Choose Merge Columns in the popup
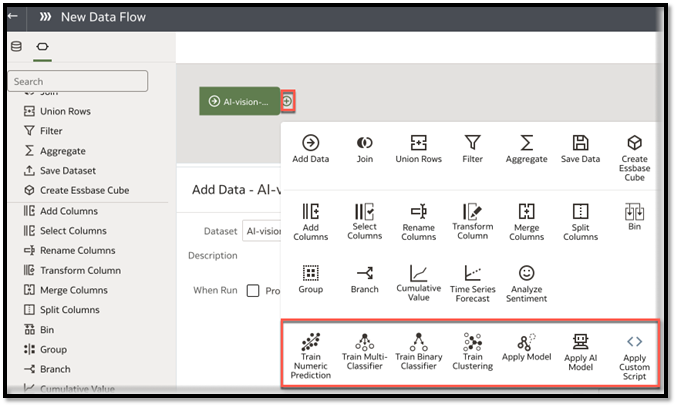The height and width of the screenshot is (407, 677). (526, 222)
